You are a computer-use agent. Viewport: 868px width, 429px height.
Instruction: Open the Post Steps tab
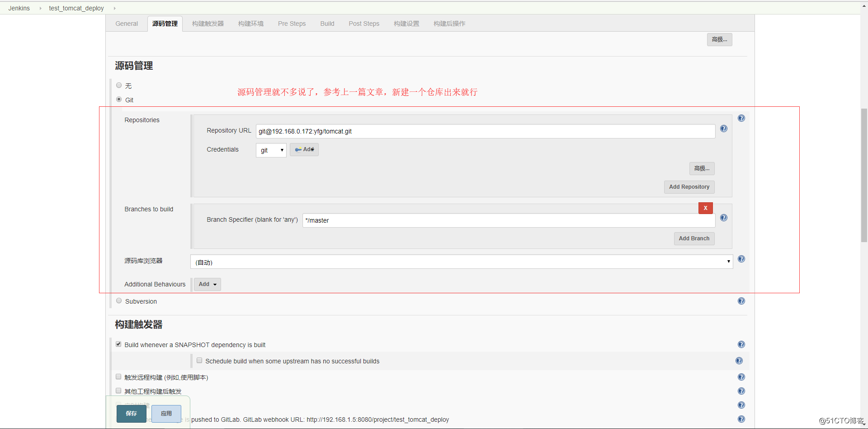[x=364, y=24]
